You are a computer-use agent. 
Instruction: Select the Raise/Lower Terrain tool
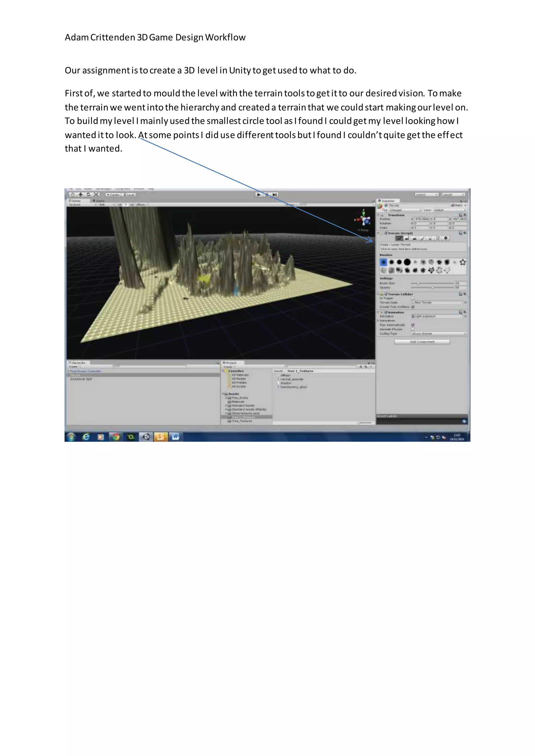[399, 238]
